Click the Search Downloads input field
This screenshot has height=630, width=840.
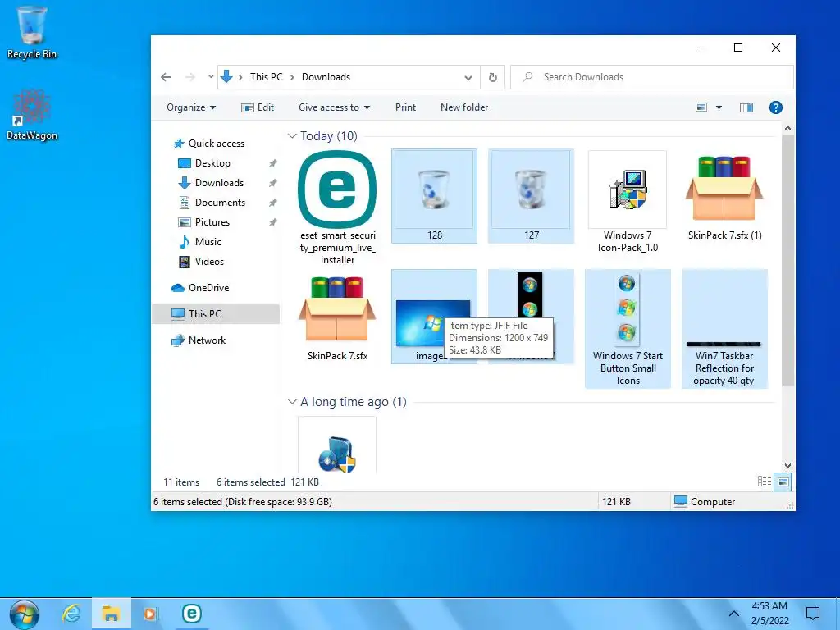click(651, 77)
